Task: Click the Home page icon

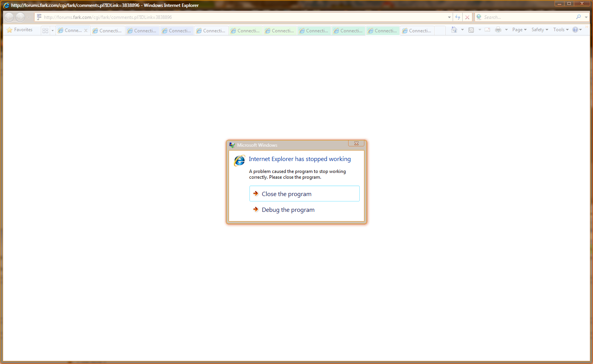Action: tap(454, 30)
